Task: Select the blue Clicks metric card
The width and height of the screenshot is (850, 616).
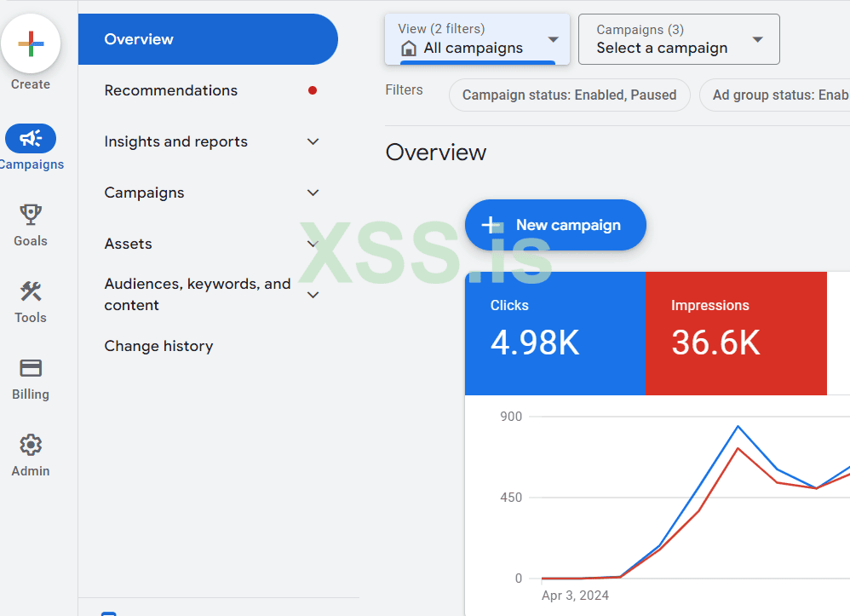Action: point(554,333)
